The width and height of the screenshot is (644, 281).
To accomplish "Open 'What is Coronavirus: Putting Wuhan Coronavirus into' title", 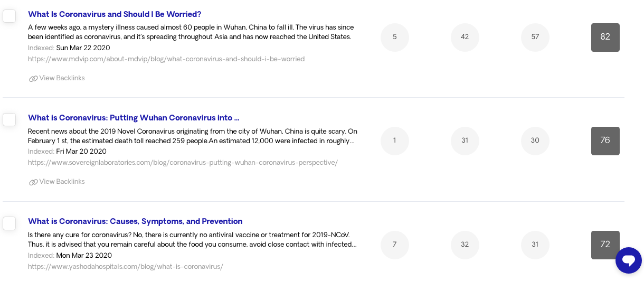I will (134, 118).
